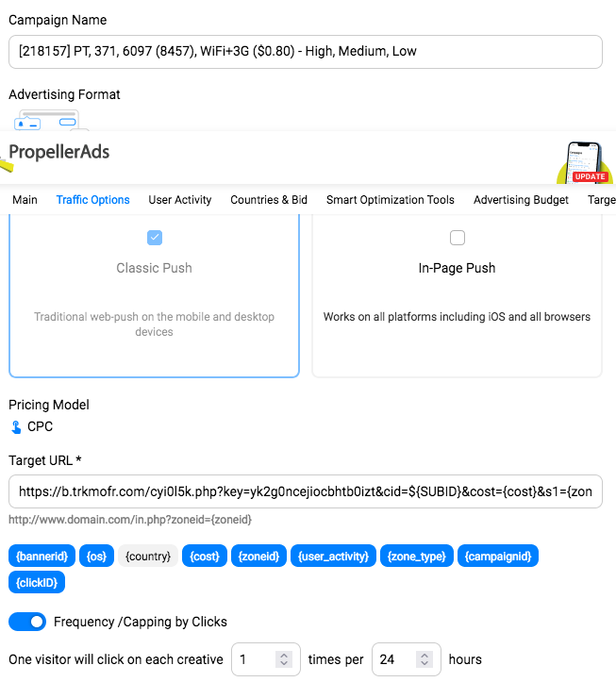Click stepper arrows on clicks count field
The image size is (616, 682).
284,659
